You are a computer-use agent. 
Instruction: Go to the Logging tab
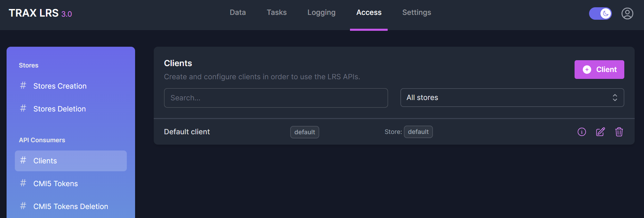pyautogui.click(x=321, y=12)
